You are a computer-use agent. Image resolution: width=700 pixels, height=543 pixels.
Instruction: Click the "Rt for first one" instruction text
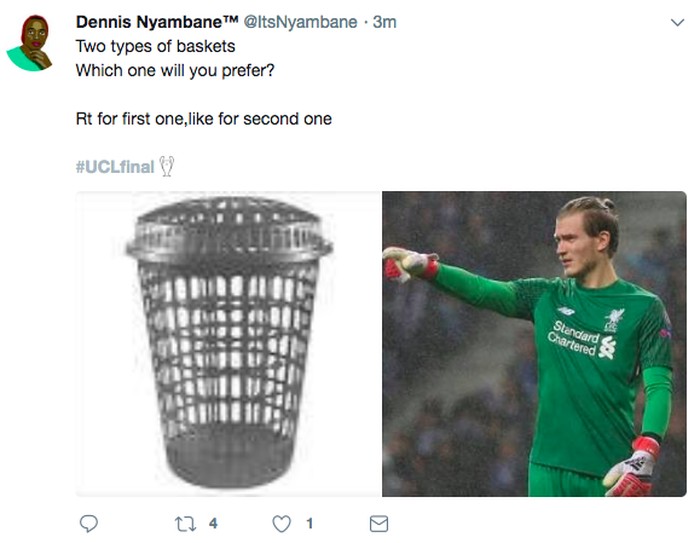(130, 119)
